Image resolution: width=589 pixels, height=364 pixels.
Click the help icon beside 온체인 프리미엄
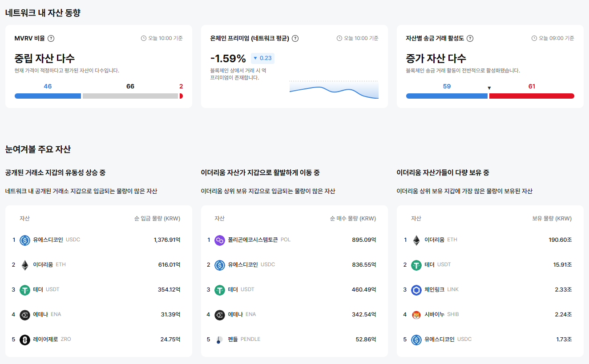tap(295, 38)
